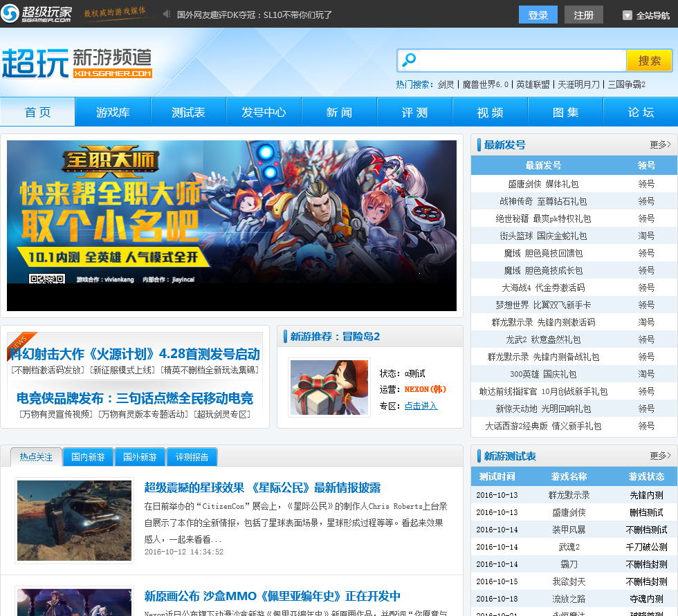678x616 pixels.
Task: Switch to 评测报告 tab
Action: [x=192, y=457]
